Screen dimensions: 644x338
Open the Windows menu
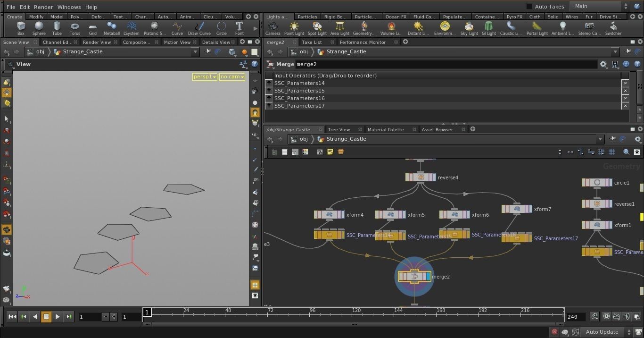tap(69, 7)
